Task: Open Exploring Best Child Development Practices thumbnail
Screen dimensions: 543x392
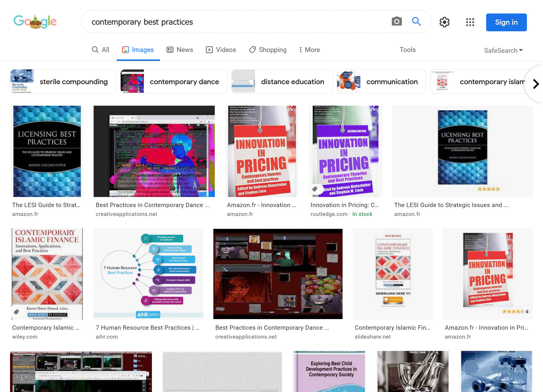Action: tap(329, 371)
